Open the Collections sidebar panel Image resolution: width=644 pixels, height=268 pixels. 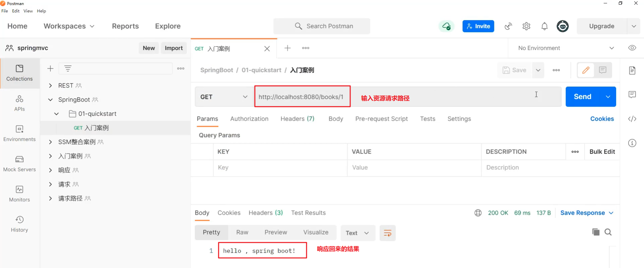coord(19,73)
